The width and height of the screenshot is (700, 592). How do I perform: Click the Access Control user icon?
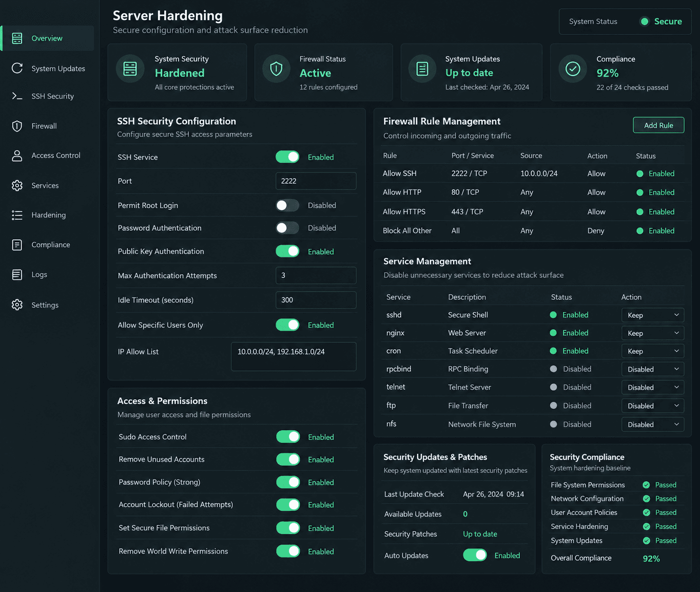coord(17,156)
